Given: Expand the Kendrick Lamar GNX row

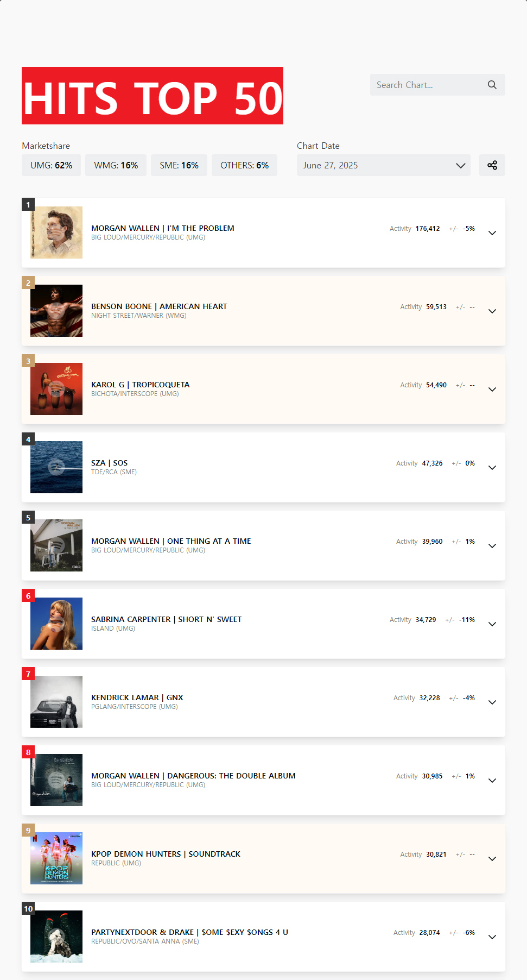Looking at the screenshot, I should (x=492, y=702).
